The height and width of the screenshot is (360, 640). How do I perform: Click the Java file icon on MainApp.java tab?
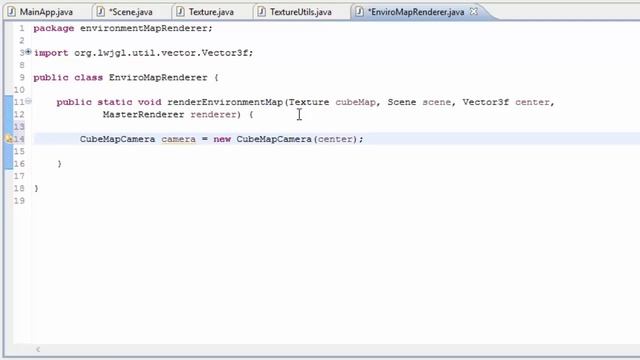pyautogui.click(x=11, y=12)
